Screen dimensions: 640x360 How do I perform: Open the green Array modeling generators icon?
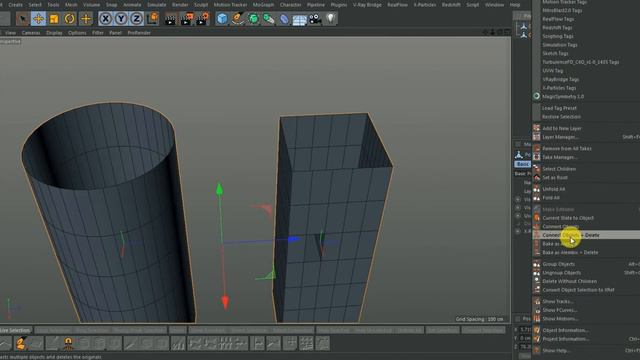(269, 19)
